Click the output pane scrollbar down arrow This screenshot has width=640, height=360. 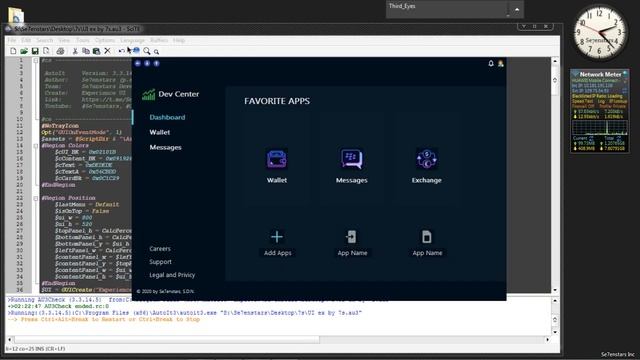(555, 332)
